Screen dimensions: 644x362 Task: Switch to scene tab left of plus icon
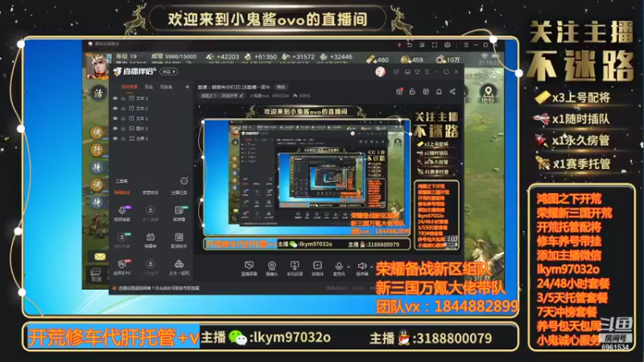(x=166, y=87)
